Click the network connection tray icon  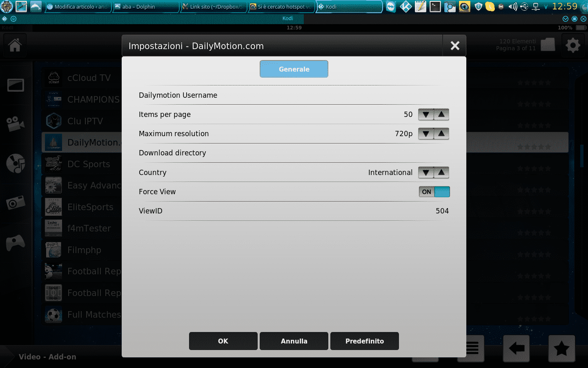[x=536, y=7]
